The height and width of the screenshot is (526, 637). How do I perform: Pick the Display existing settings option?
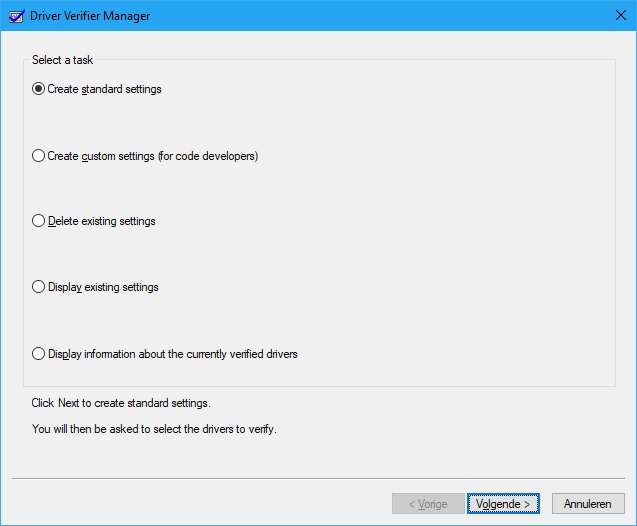pos(95,287)
